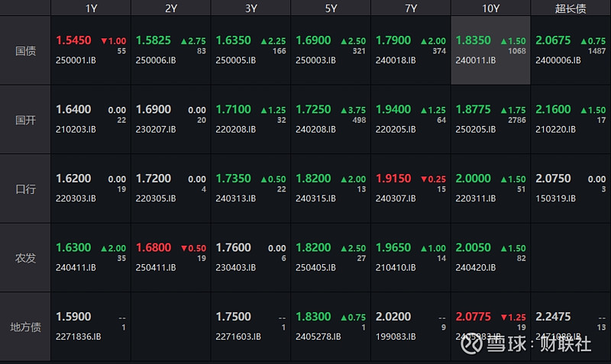The width and height of the screenshot is (611, 364).
Task: Select the 10Y maturity column header
Action: [490, 8]
